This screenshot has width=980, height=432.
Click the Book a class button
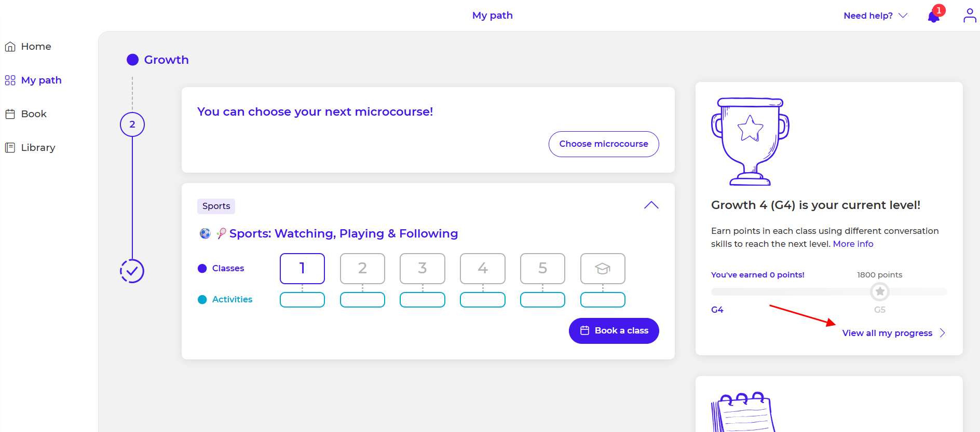(614, 331)
